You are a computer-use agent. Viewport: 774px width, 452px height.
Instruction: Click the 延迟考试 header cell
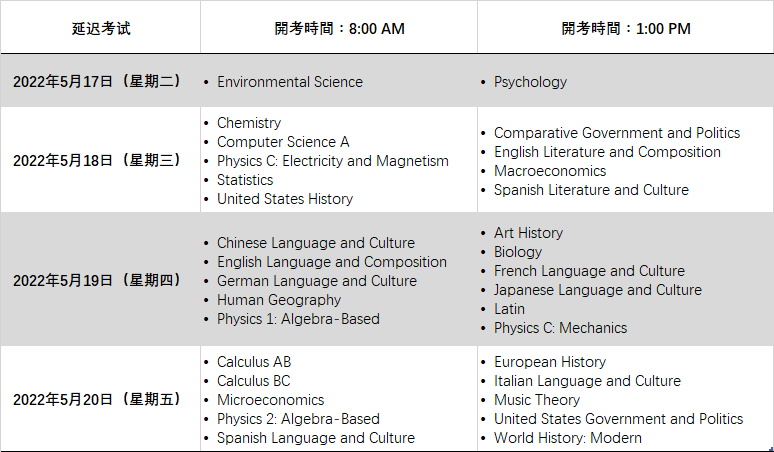point(101,29)
